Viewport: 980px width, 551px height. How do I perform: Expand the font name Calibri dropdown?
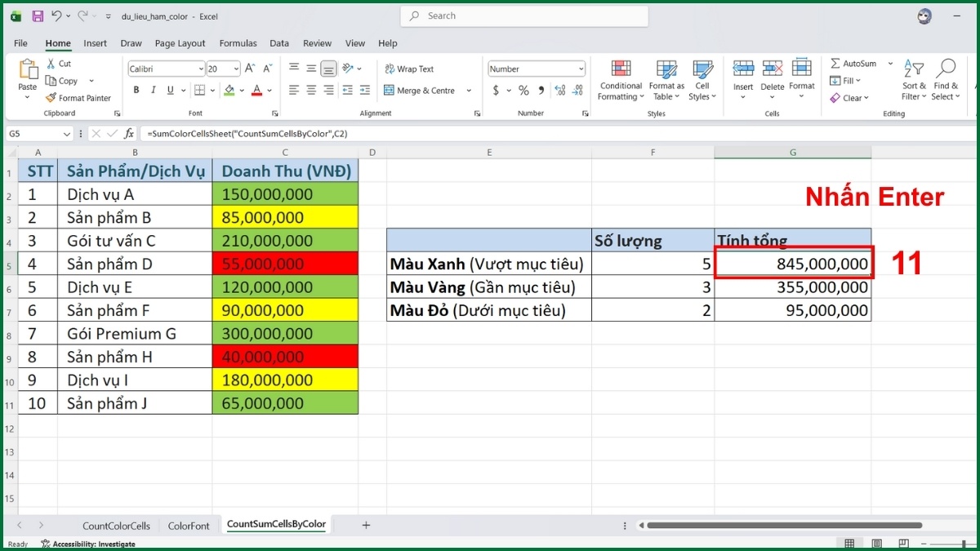(200, 69)
